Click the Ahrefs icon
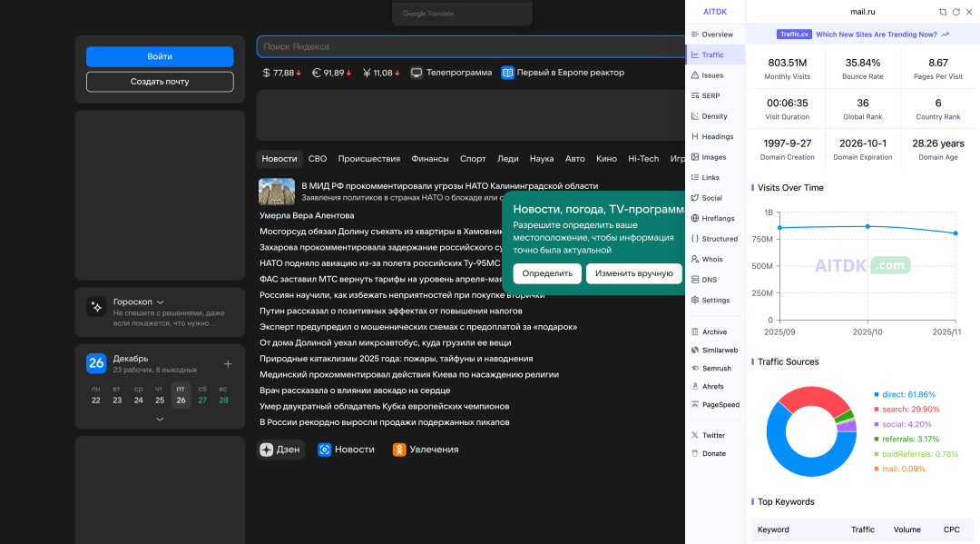Image resolution: width=980 pixels, height=544 pixels. pyautogui.click(x=695, y=386)
